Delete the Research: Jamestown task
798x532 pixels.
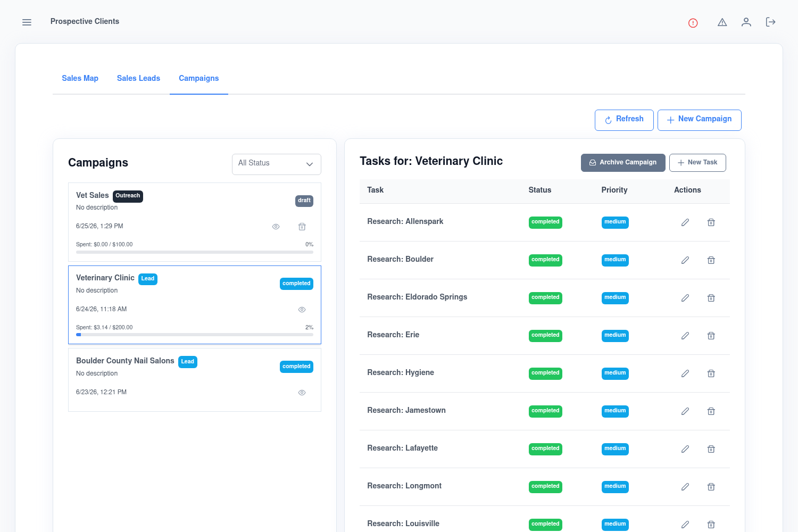(711, 411)
